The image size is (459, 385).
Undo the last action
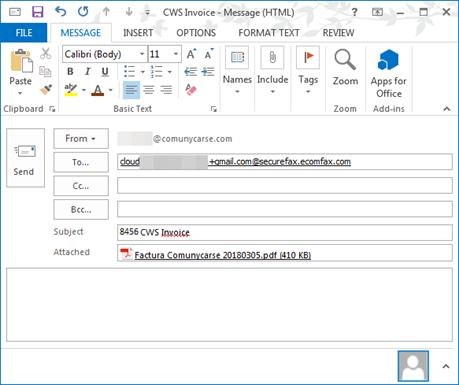pyautogui.click(x=60, y=12)
